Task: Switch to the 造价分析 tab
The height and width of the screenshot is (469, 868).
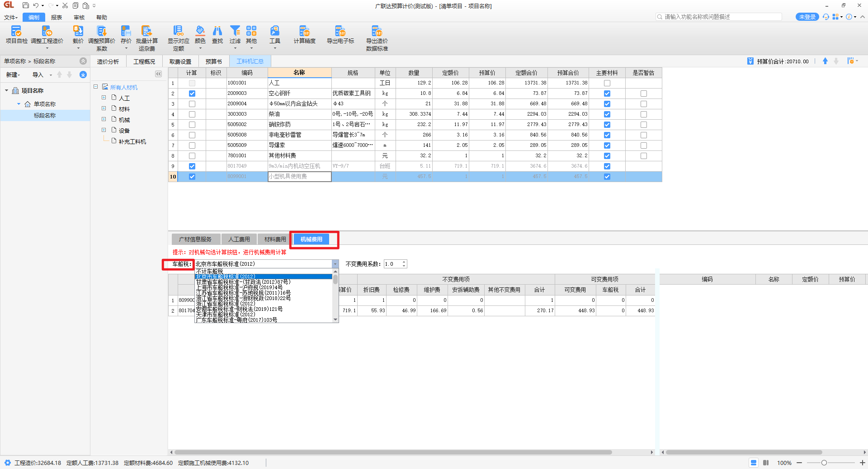Action: 108,61
